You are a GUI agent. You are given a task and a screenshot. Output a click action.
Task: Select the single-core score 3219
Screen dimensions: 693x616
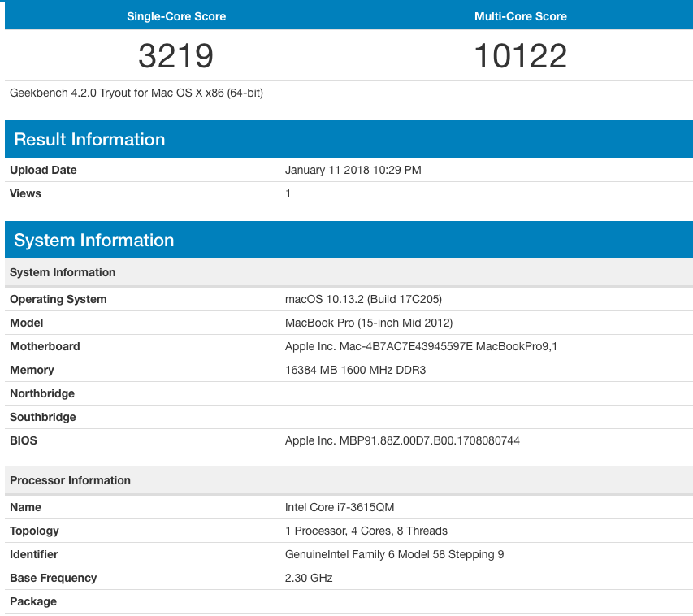[x=176, y=56]
